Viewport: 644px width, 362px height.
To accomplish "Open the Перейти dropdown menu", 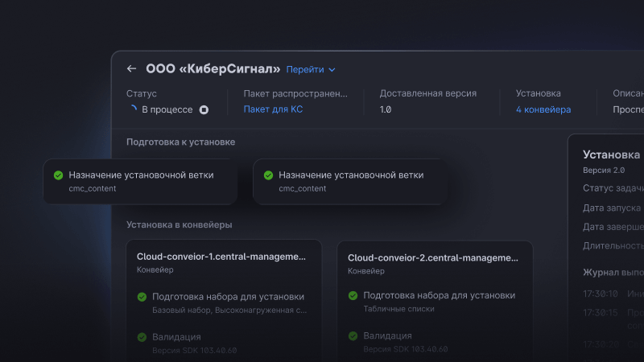I will pos(311,69).
